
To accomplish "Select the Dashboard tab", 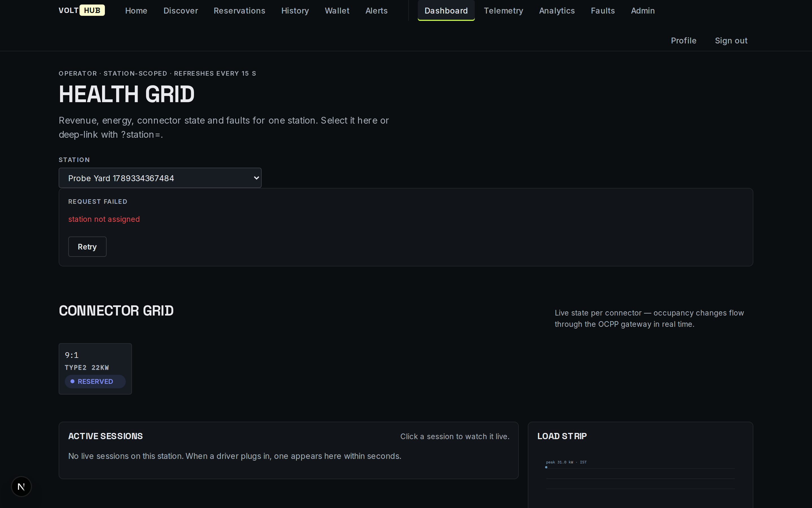I will [x=446, y=11].
